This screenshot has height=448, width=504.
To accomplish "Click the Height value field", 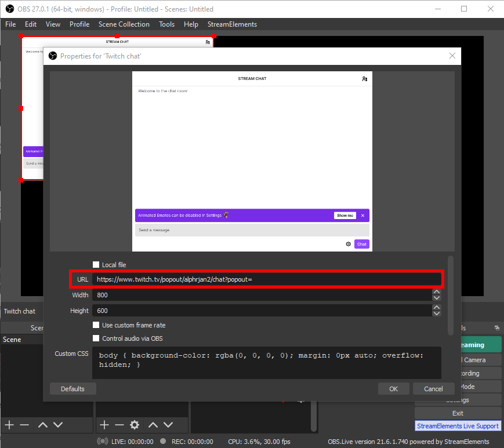I will pos(262,311).
